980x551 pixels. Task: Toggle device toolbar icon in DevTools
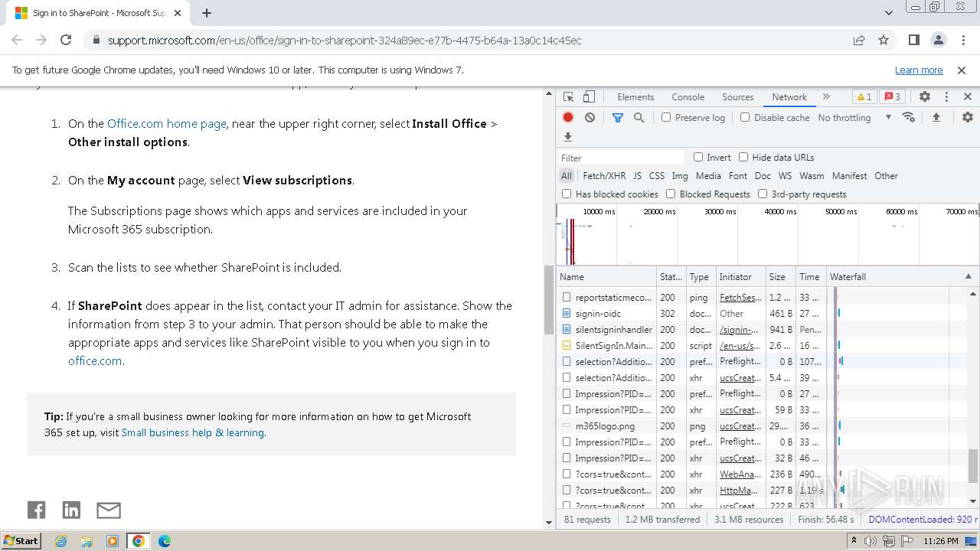click(x=589, y=97)
